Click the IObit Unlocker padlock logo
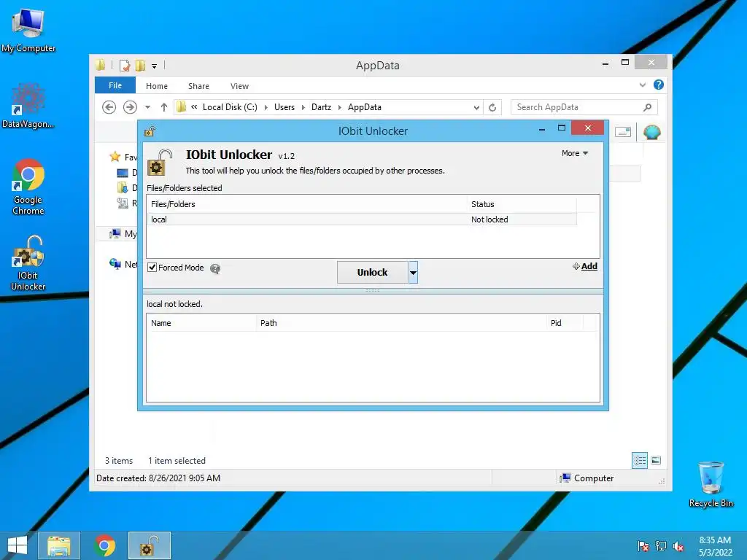 pyautogui.click(x=160, y=163)
